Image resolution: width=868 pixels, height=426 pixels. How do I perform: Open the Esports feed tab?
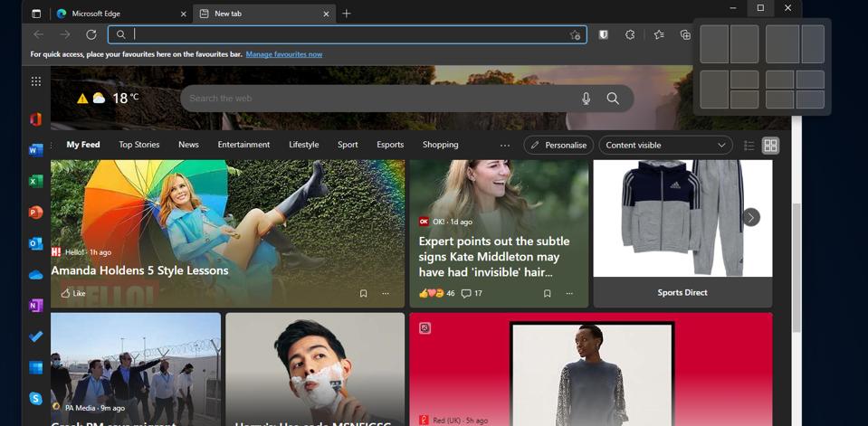pyautogui.click(x=390, y=145)
